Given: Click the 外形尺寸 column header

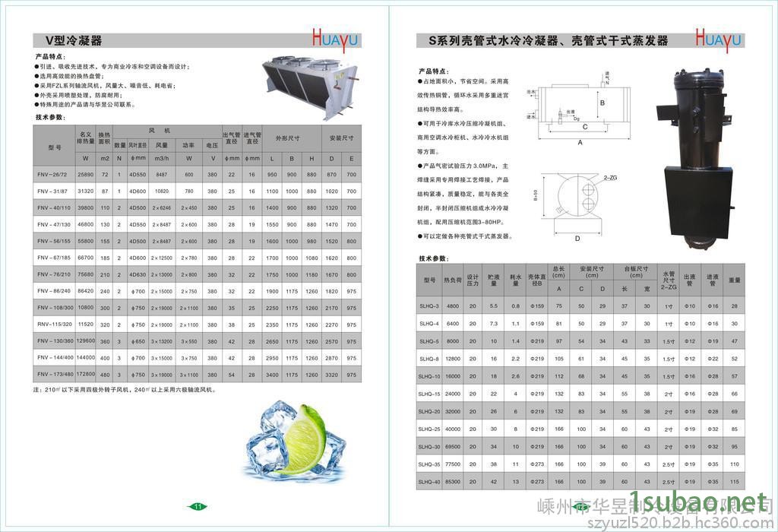Looking at the screenshot, I should coord(288,138).
